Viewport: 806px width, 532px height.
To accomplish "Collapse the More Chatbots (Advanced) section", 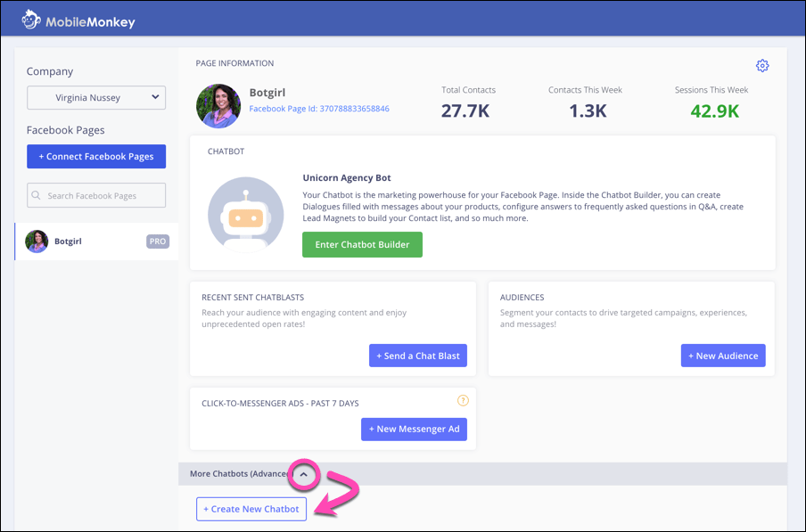I will 304,474.
